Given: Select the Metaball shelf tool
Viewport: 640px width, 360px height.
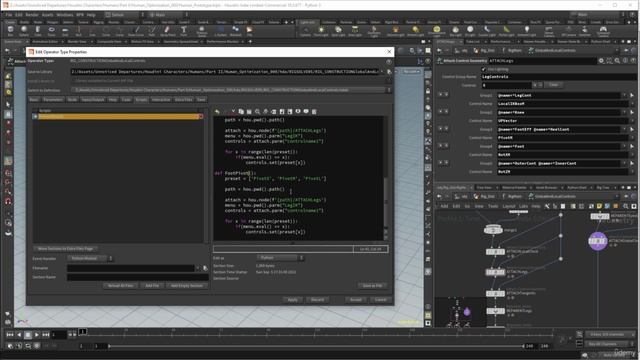Looking at the screenshot, I should pyautogui.click(x=236, y=31).
